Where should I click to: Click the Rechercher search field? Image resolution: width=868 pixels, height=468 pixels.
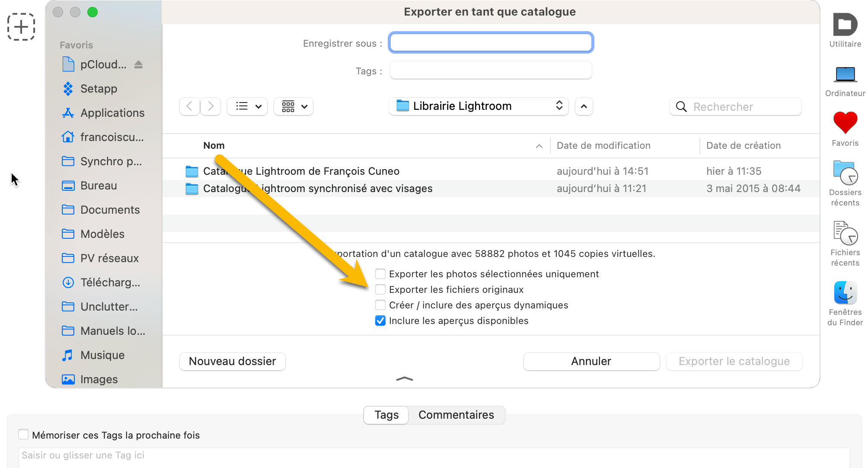736,107
